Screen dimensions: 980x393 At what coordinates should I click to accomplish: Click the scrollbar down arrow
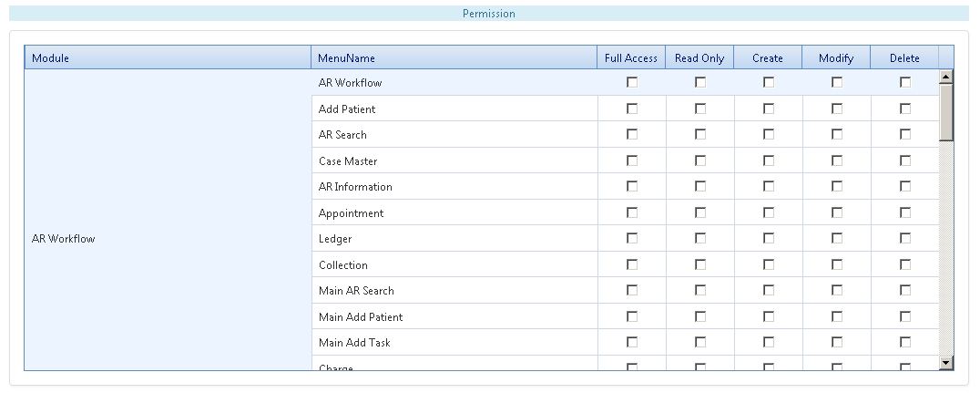(x=946, y=362)
